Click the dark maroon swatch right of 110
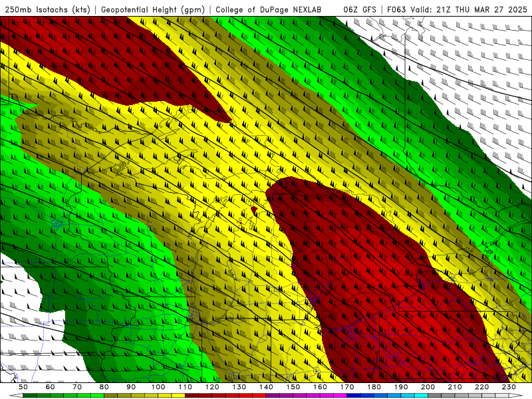 coord(192,396)
